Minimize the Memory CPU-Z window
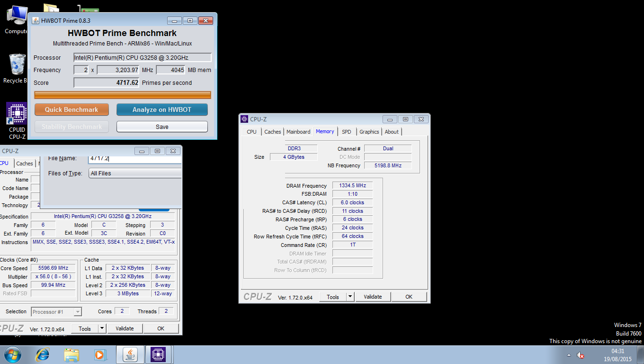Viewport: 644px width, 364px height. 390,119
